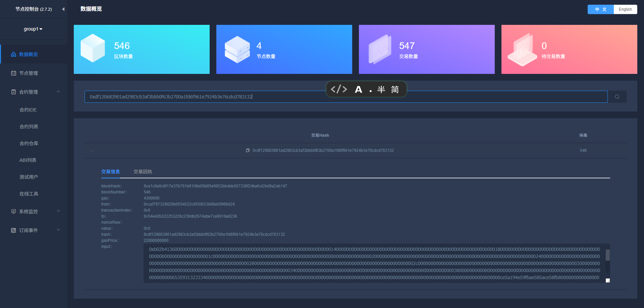Click the 区块数量 cube icon
The width and height of the screenshot is (644, 308).
click(x=93, y=48)
